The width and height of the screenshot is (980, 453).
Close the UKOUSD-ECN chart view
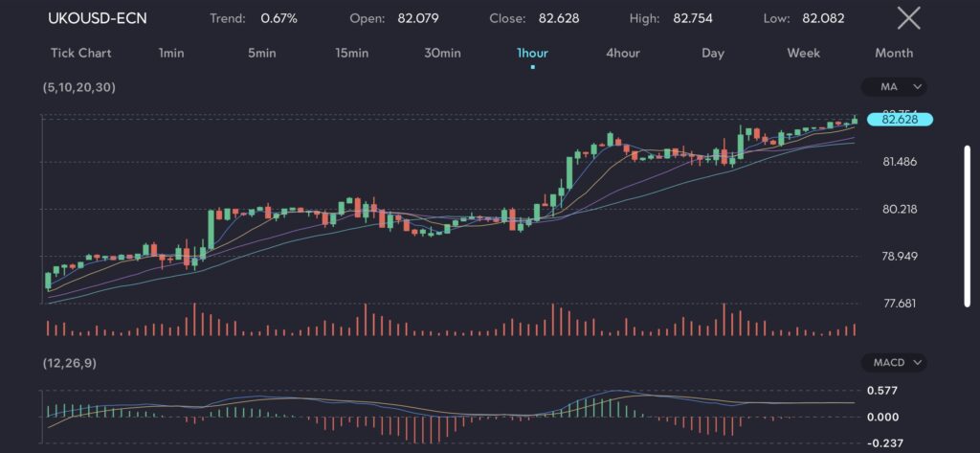(x=908, y=18)
